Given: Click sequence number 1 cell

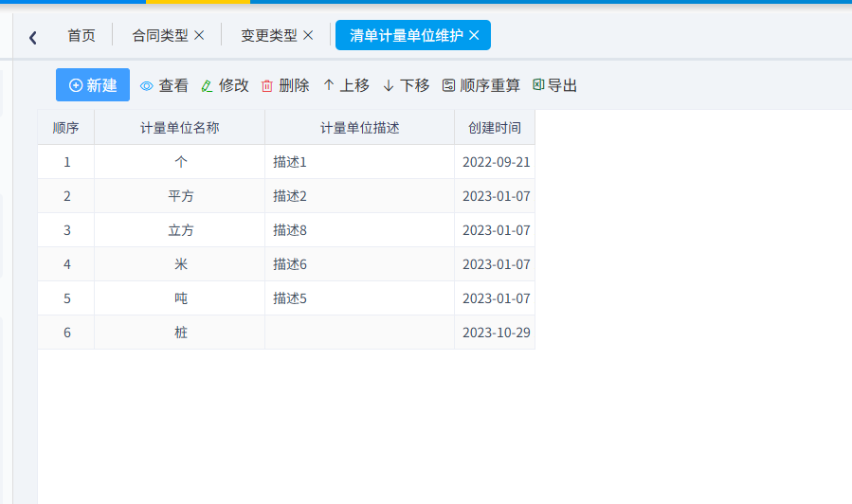Looking at the screenshot, I should (x=67, y=162).
